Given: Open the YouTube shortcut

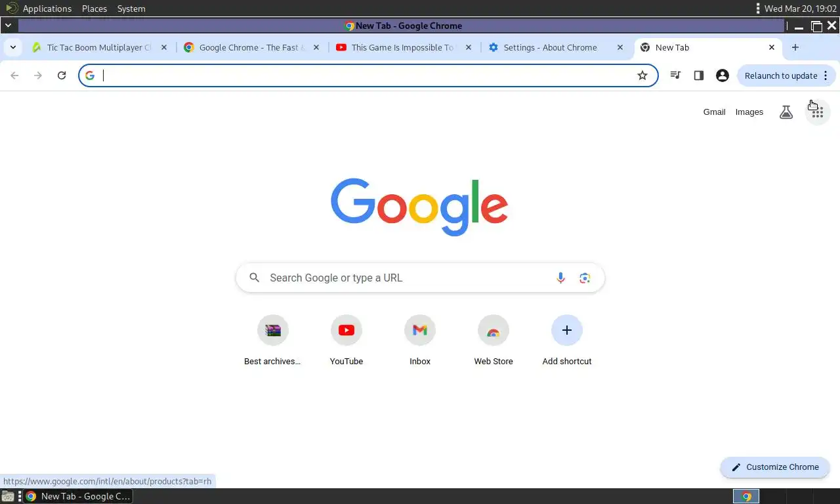Looking at the screenshot, I should click(x=346, y=340).
